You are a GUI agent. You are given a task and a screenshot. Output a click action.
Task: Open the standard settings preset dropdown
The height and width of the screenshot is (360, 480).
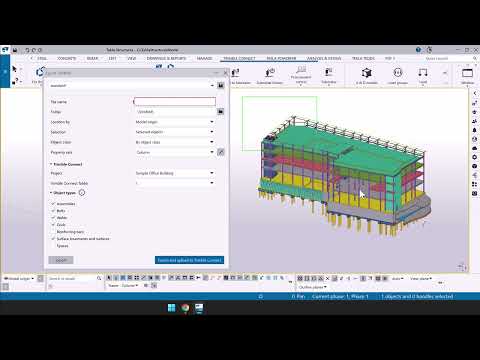(131, 86)
